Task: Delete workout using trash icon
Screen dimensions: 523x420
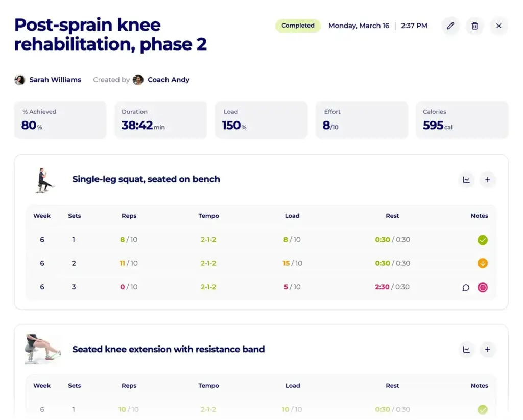Action: (474, 26)
